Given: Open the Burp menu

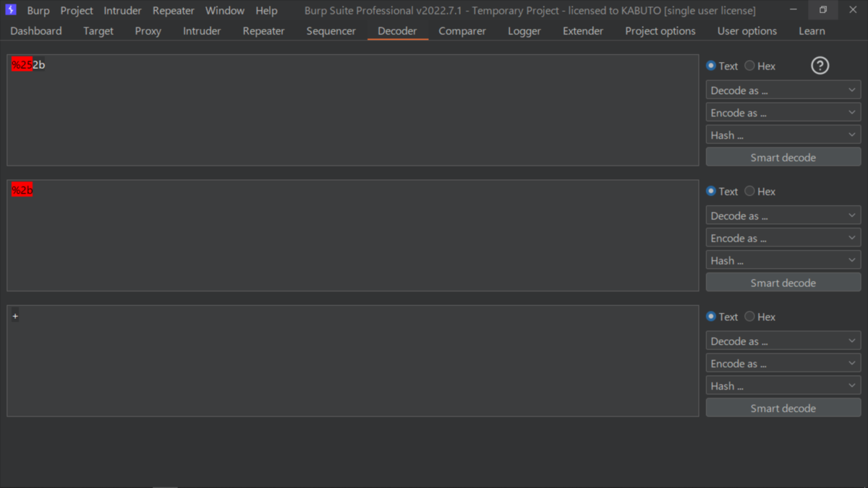Looking at the screenshot, I should [38, 11].
